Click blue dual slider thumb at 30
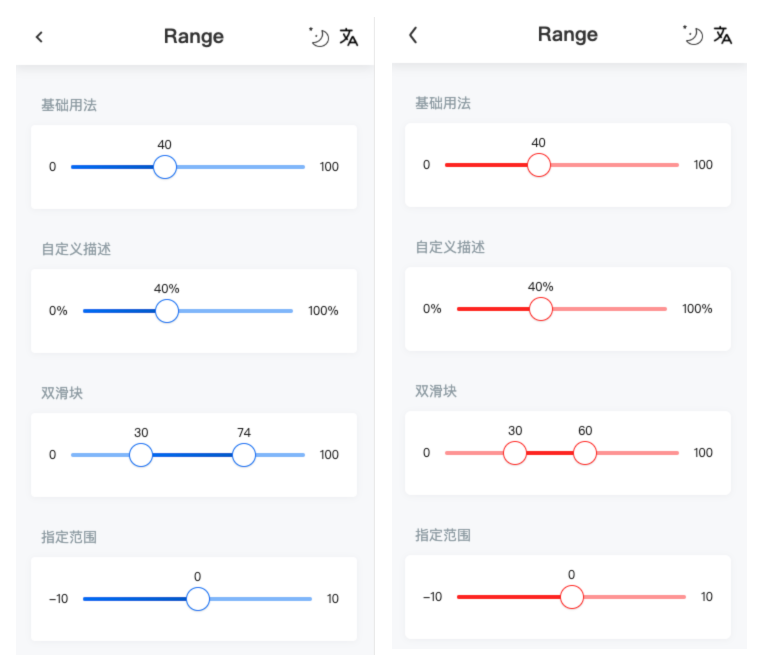 (141, 455)
